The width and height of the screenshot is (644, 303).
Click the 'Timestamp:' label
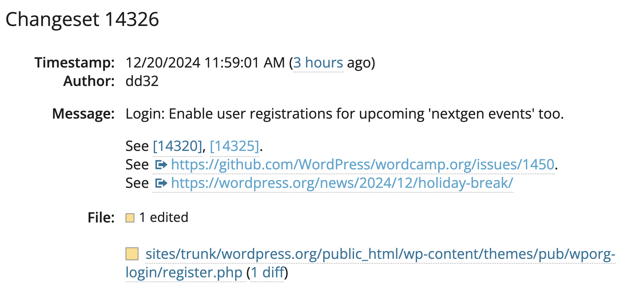[x=74, y=63]
